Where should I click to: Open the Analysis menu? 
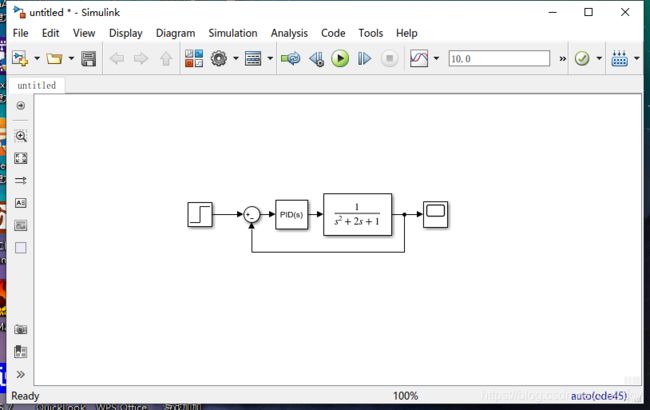pyautogui.click(x=289, y=33)
